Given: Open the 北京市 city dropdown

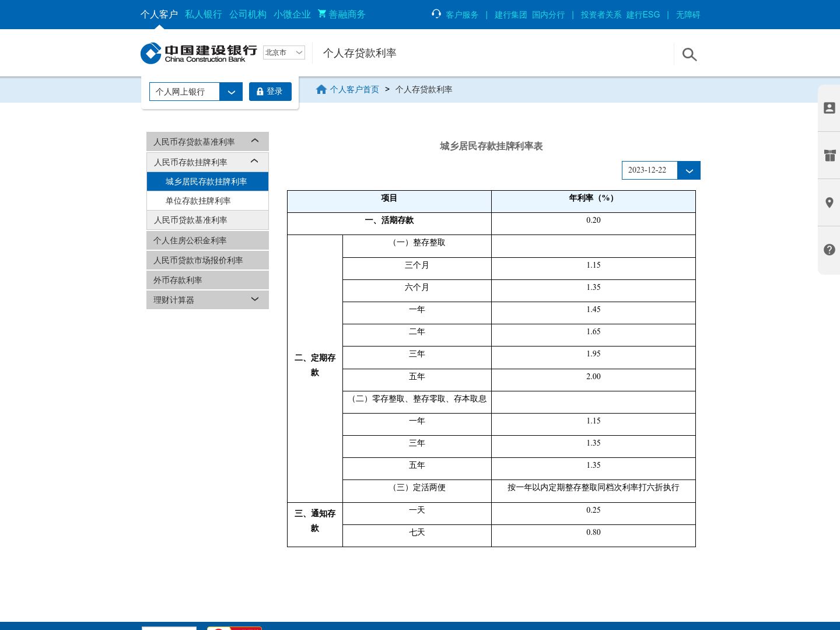Looking at the screenshot, I should tap(284, 52).
